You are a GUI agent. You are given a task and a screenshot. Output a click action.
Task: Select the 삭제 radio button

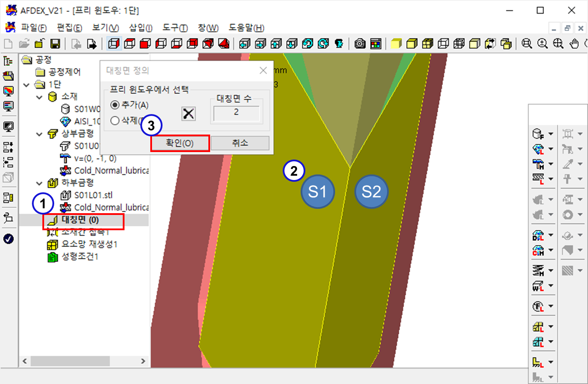(115, 121)
